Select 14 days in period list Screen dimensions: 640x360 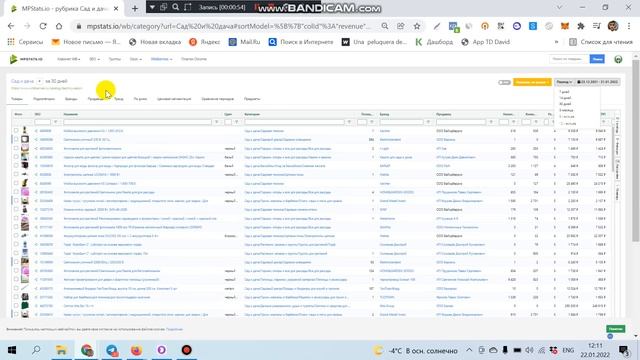tap(565, 98)
